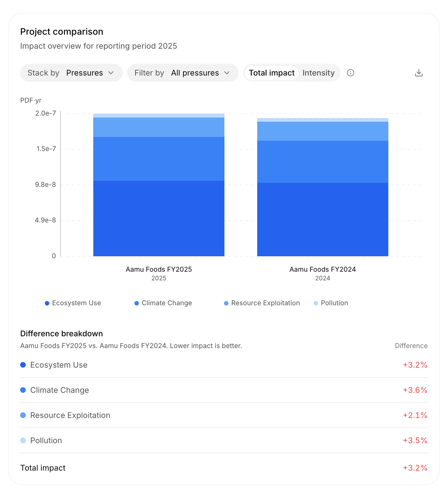
Task: Select Climate Change row label in breakdown
Action: click(x=60, y=390)
